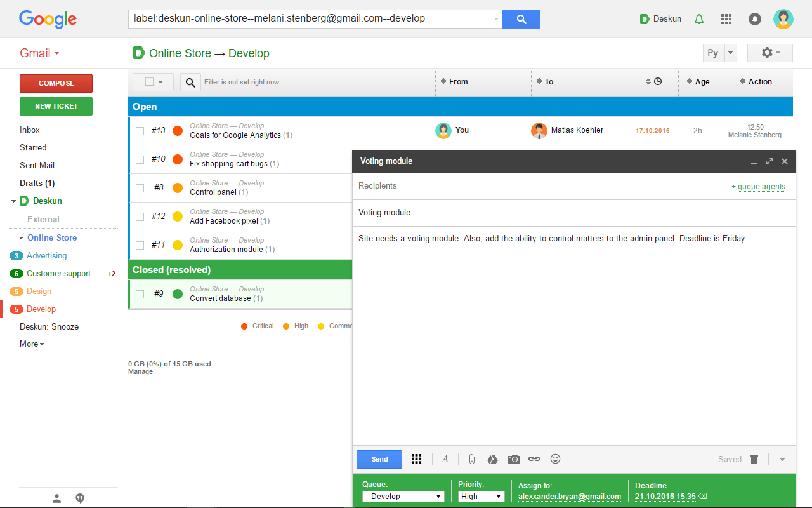
Task: Insert photo with the camera icon
Action: click(514, 459)
